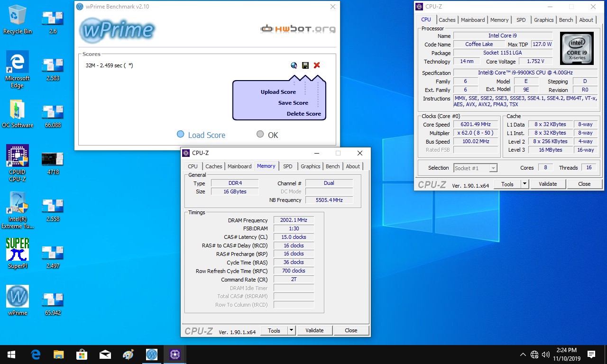
Task: Click the Upload Score label in wPrime
Action: tap(278, 92)
